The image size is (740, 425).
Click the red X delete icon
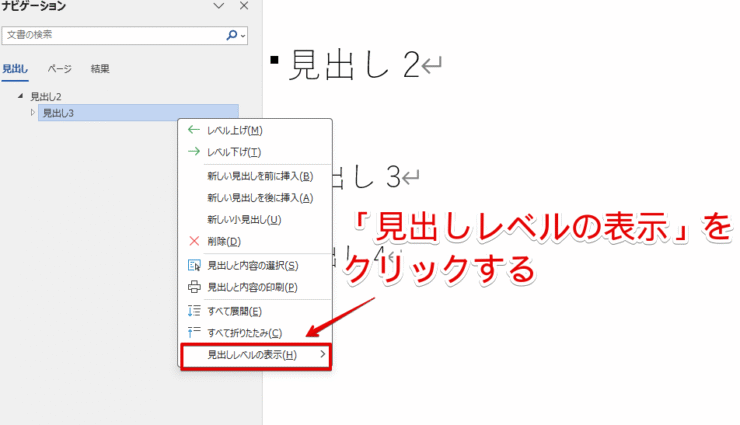click(x=194, y=241)
